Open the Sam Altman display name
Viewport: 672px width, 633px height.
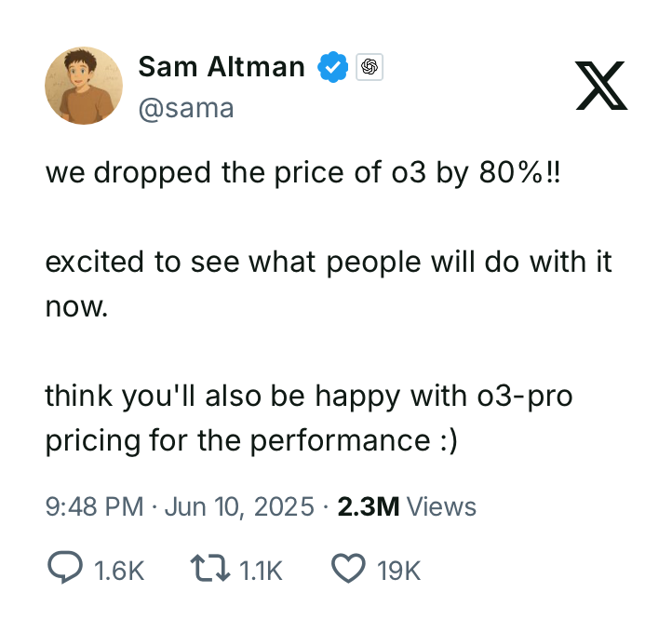(222, 67)
